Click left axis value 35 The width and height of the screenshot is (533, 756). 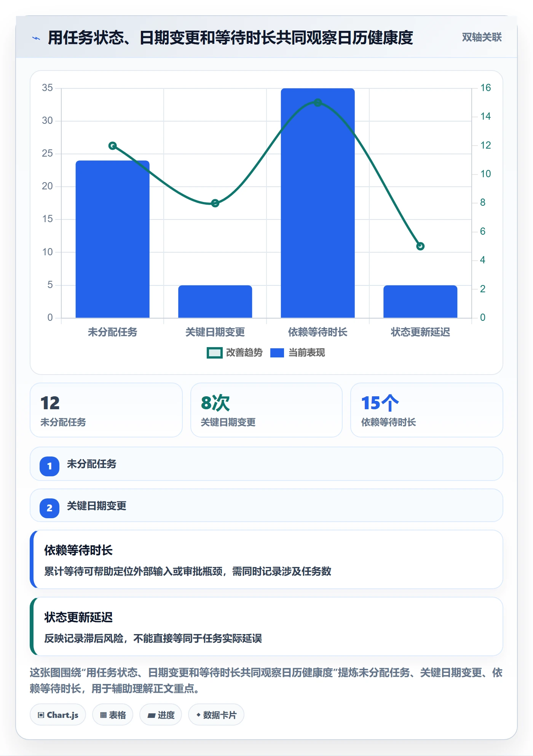(47, 88)
